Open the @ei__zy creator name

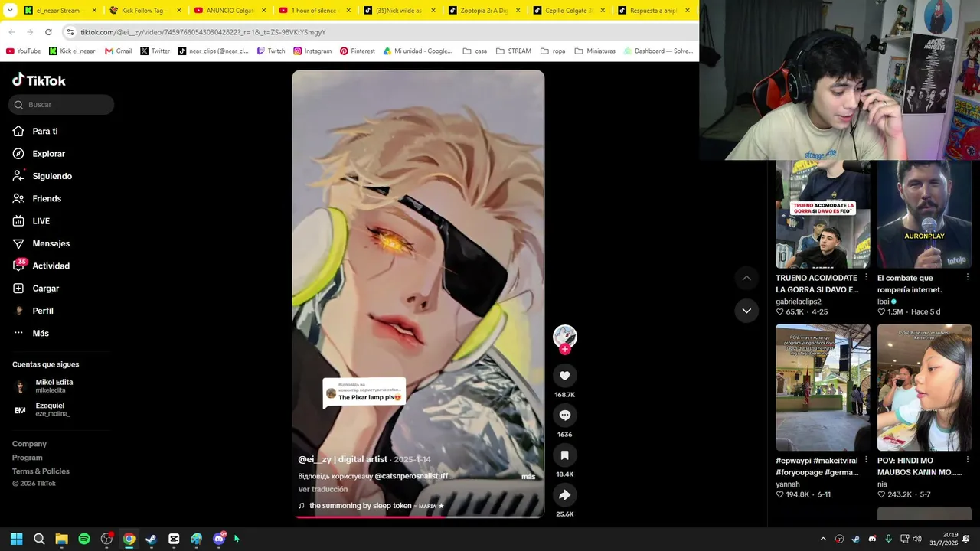342,459
